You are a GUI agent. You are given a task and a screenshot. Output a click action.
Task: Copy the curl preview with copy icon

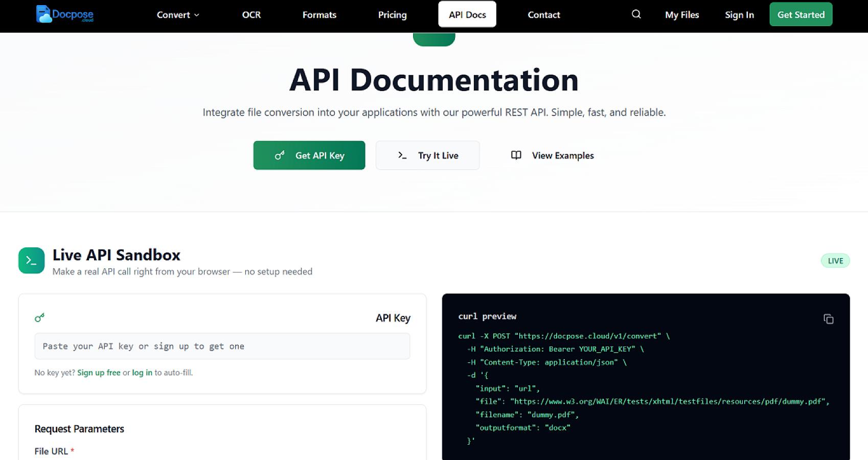coord(828,319)
